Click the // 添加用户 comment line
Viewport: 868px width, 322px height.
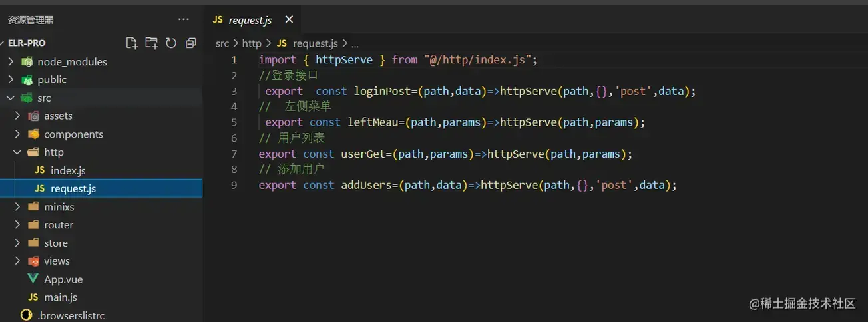(292, 169)
